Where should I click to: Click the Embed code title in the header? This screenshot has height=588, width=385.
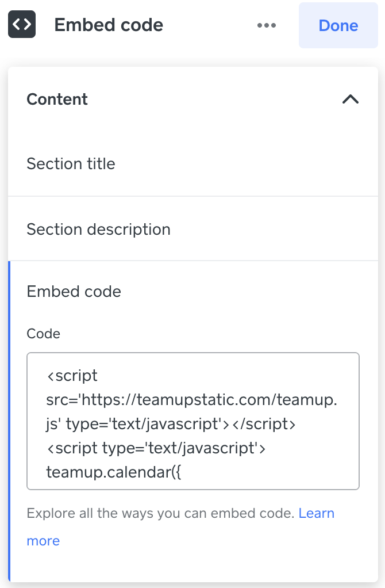coord(108,25)
